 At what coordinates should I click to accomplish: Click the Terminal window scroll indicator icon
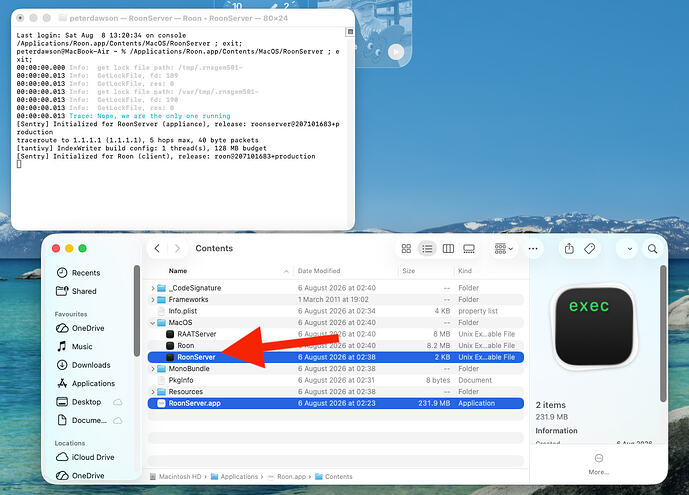(350, 32)
